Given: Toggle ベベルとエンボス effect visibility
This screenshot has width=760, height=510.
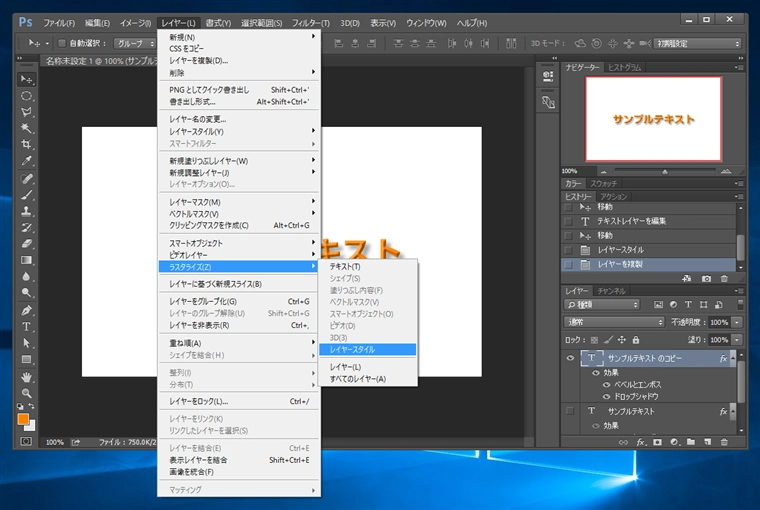Looking at the screenshot, I should point(606,384).
